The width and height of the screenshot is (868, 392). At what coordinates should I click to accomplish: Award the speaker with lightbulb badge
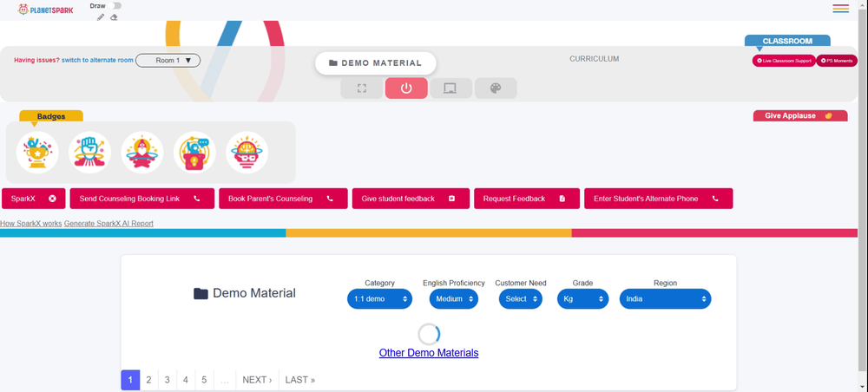coord(194,152)
